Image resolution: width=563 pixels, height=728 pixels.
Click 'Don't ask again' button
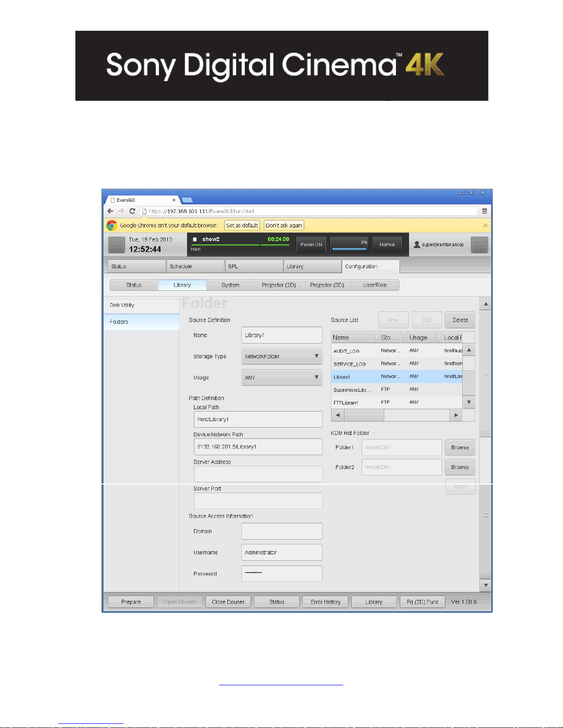click(284, 225)
